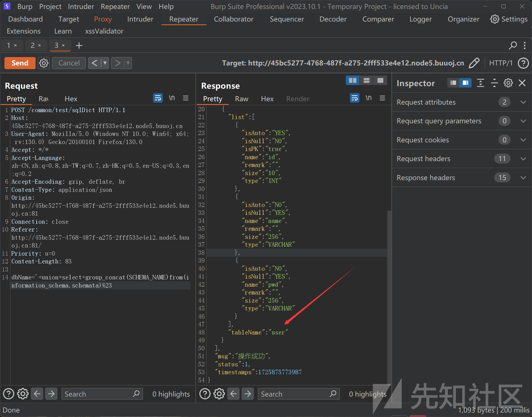The height and width of the screenshot is (417, 532).
Task: Click the Cancel request button
Action: [69, 63]
